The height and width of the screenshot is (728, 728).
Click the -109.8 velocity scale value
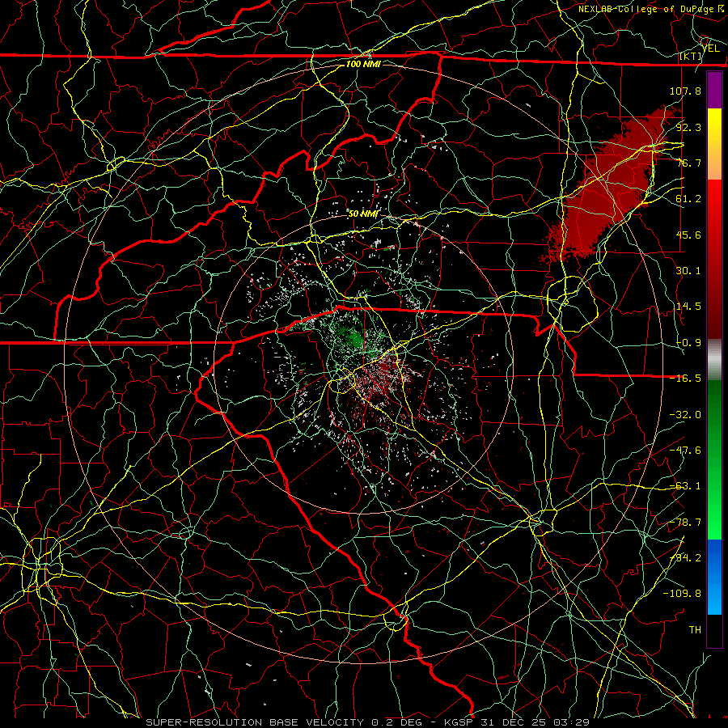coord(682,594)
